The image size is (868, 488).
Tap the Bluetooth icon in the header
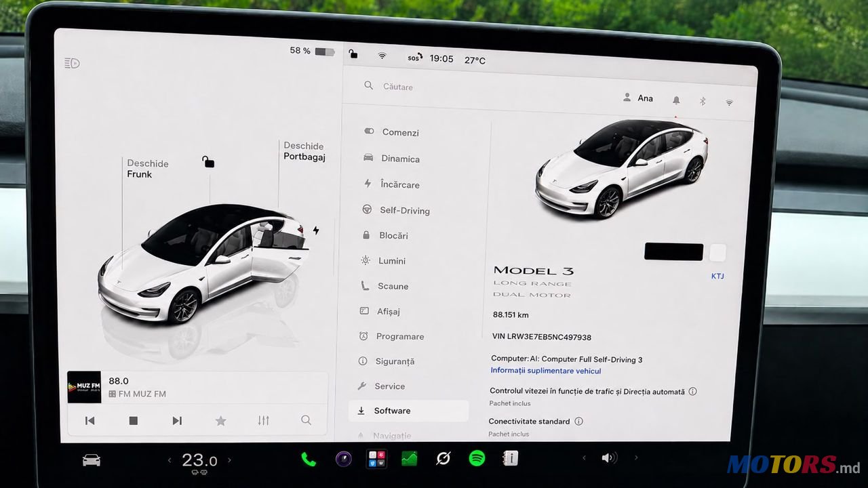[703, 101]
